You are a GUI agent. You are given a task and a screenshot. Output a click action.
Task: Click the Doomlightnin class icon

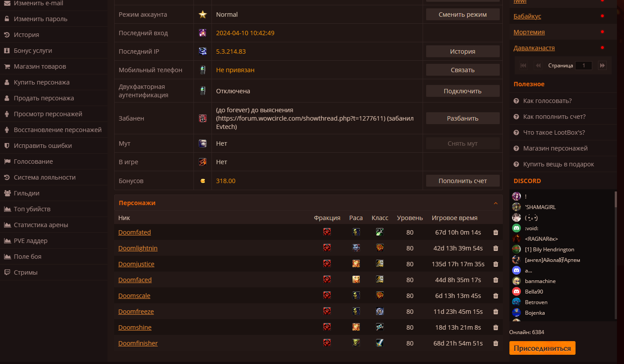[380, 248]
